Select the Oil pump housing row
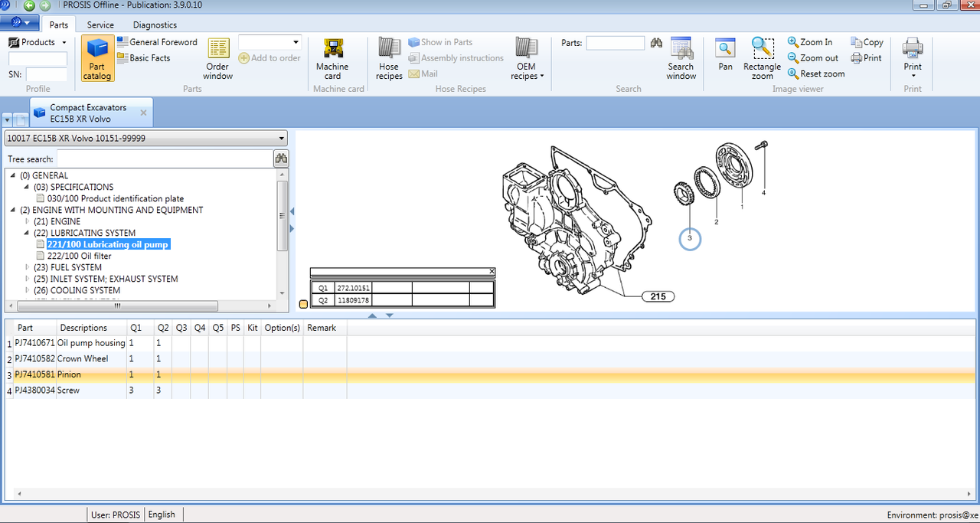The width and height of the screenshot is (980, 523). click(490, 343)
